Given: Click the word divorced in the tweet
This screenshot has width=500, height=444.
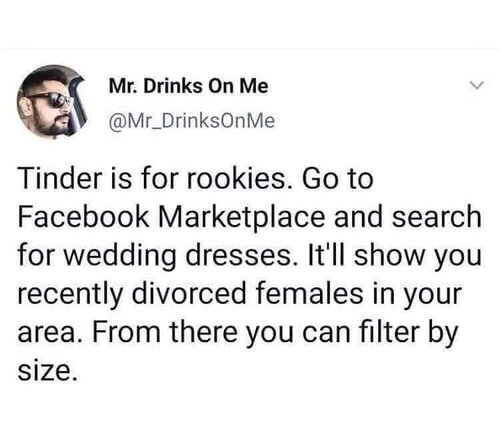Looking at the screenshot, I should point(189,294).
